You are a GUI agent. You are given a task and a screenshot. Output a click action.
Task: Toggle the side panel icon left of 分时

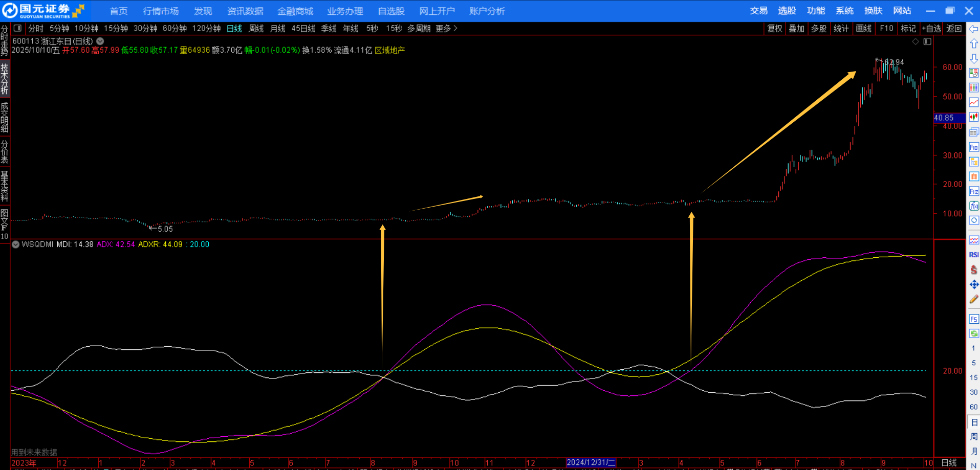[17, 29]
